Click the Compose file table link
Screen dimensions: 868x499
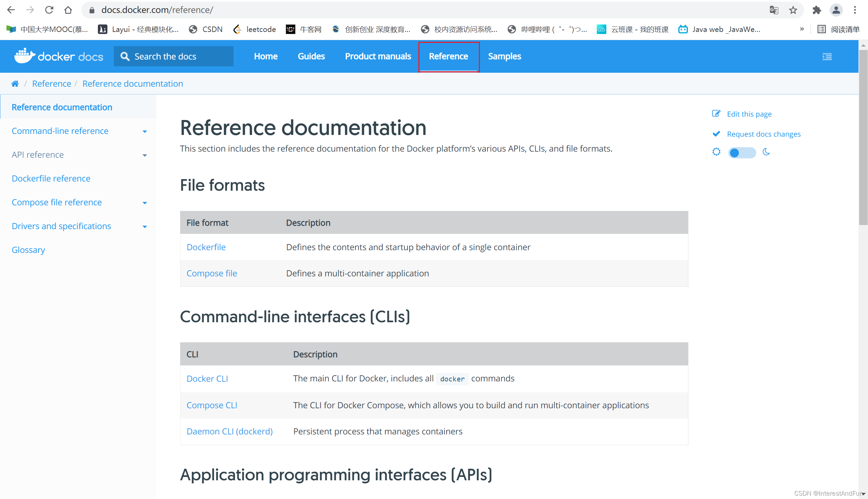(212, 273)
